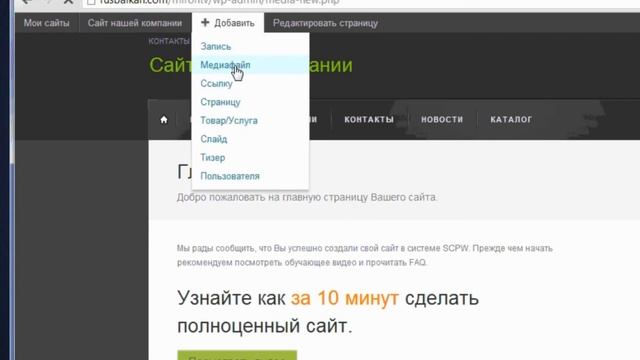Select Тизер in the Добавить menu
The width and height of the screenshot is (640, 360).
213,158
